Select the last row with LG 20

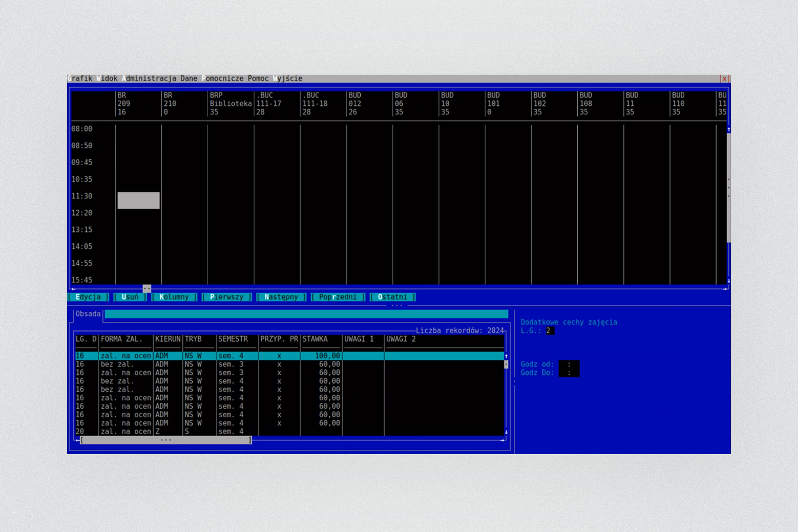point(290,431)
